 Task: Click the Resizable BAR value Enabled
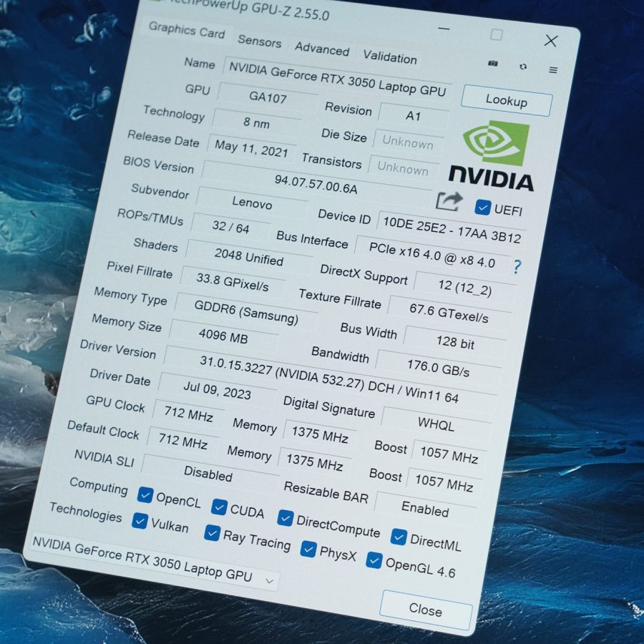[425, 509]
